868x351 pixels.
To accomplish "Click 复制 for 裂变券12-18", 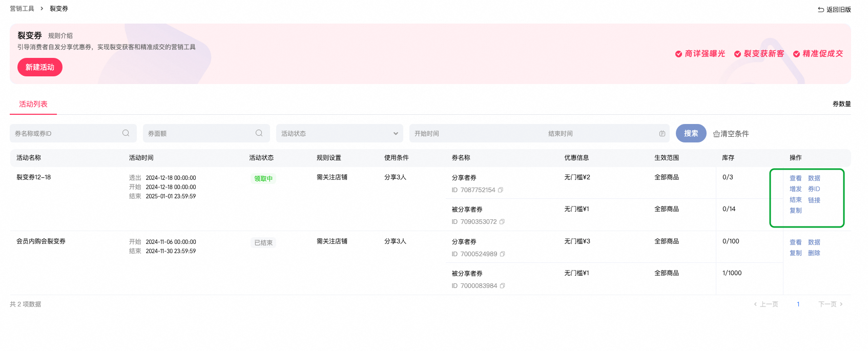I will tap(796, 211).
